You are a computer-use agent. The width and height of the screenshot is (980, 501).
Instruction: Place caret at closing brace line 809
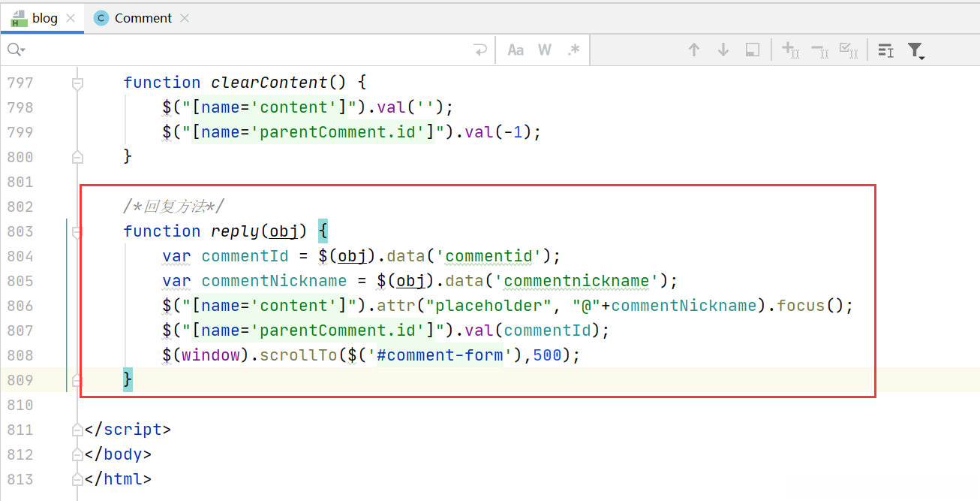coord(128,380)
